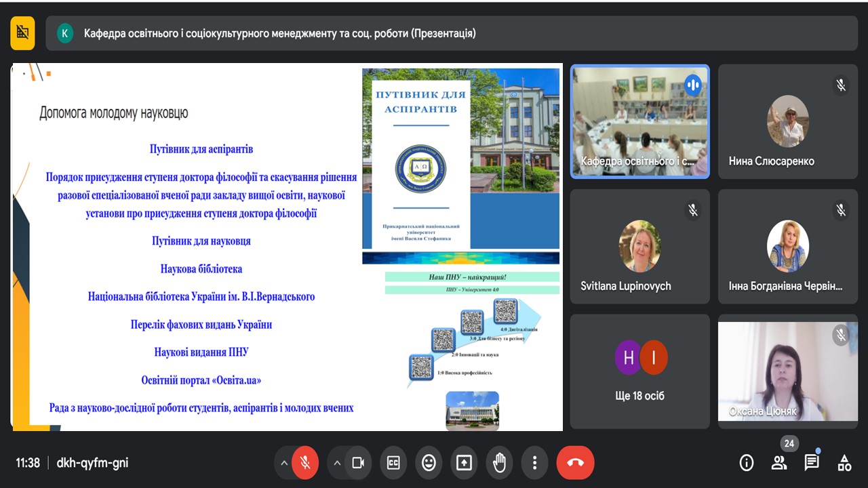Unmute the microphone
The width and height of the screenshot is (868, 488).
[305, 463]
